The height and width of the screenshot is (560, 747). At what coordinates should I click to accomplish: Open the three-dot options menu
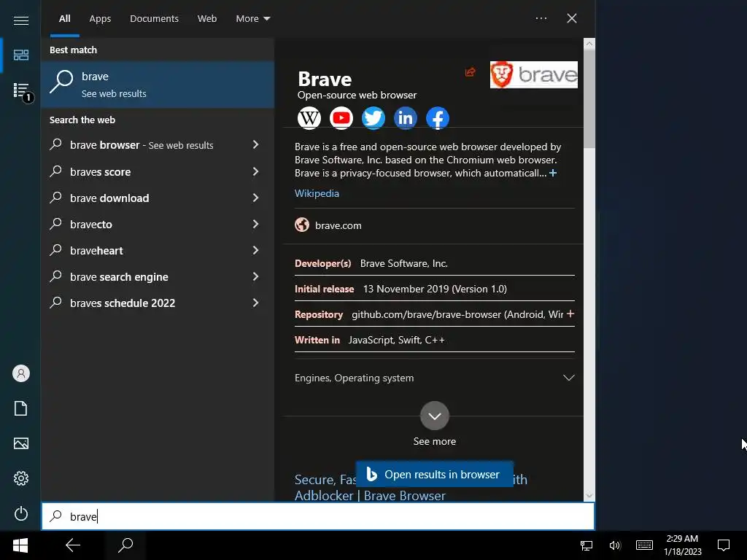pyautogui.click(x=541, y=18)
